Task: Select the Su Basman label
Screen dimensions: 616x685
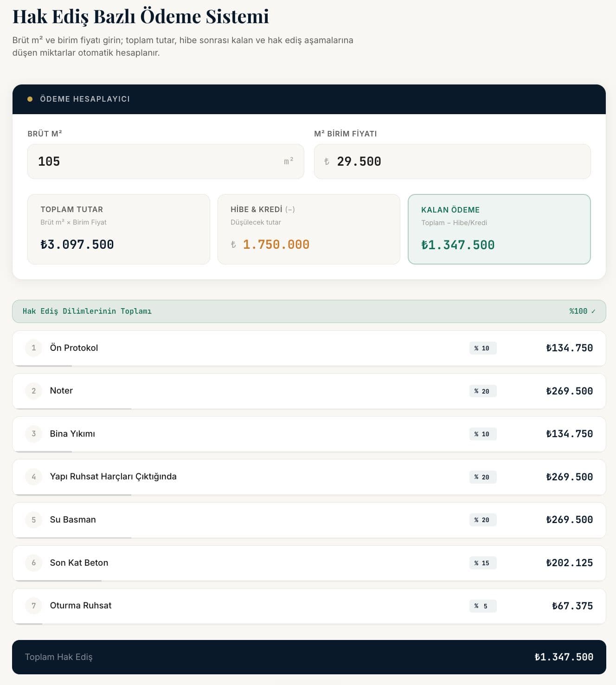Action: [73, 520]
